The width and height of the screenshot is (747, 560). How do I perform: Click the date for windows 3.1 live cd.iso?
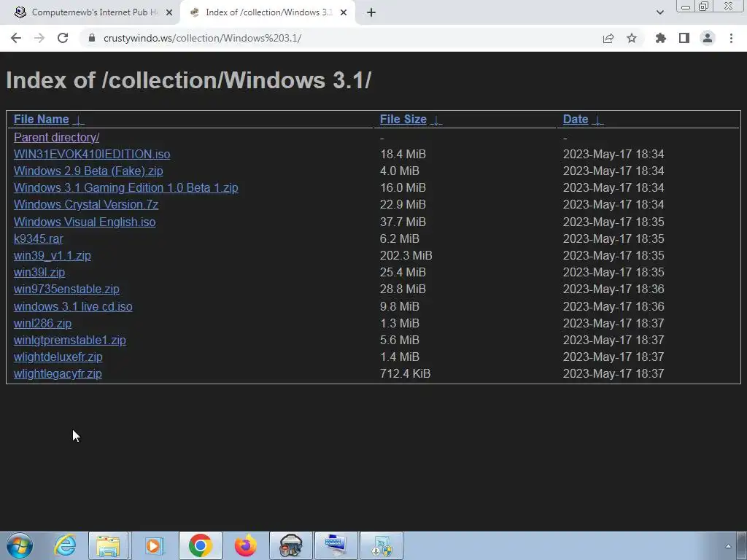[613, 307]
